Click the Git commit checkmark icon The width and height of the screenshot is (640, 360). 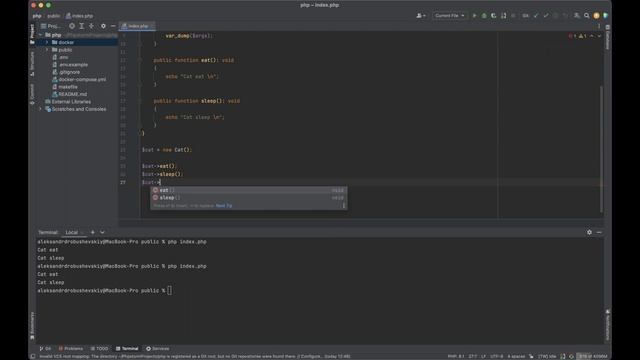click(546, 16)
